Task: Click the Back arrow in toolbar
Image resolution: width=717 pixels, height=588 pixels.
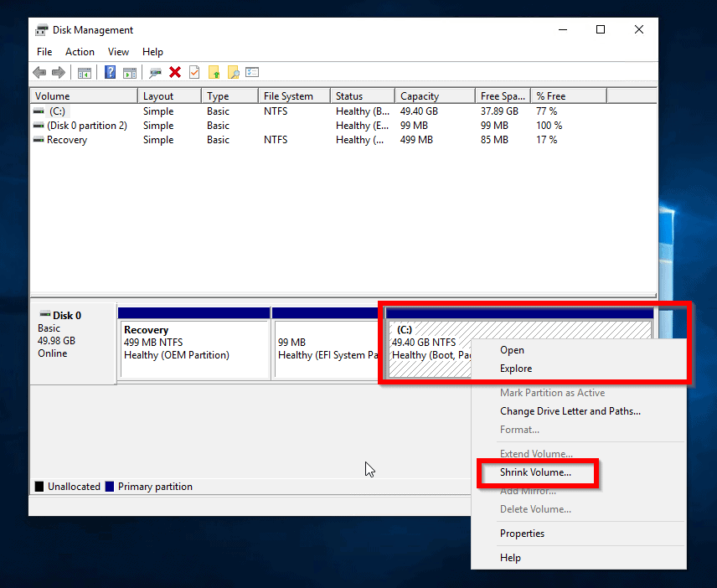Action: (x=39, y=73)
